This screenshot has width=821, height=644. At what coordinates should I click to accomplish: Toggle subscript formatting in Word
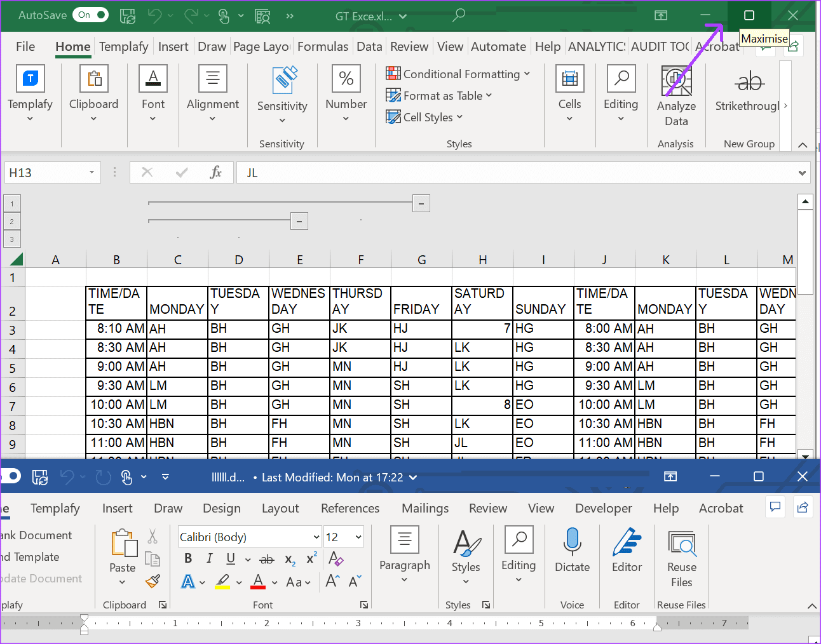[x=289, y=560]
